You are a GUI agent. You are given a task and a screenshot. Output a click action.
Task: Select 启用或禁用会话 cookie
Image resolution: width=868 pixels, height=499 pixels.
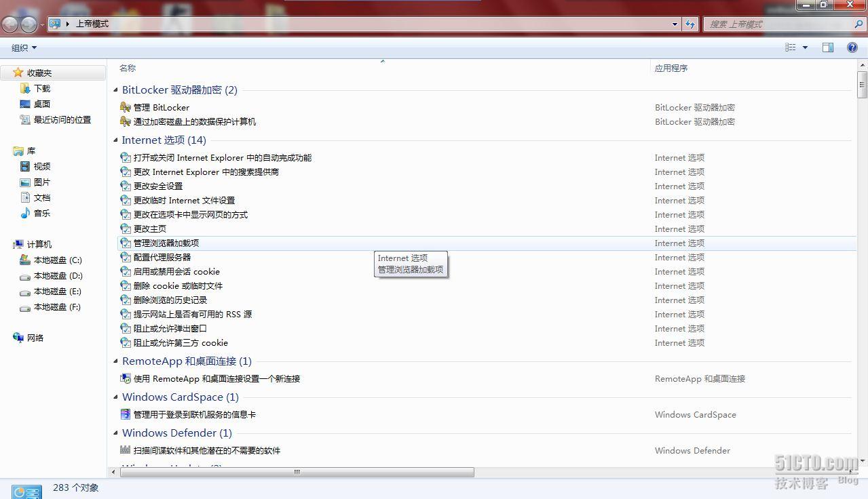[176, 271]
